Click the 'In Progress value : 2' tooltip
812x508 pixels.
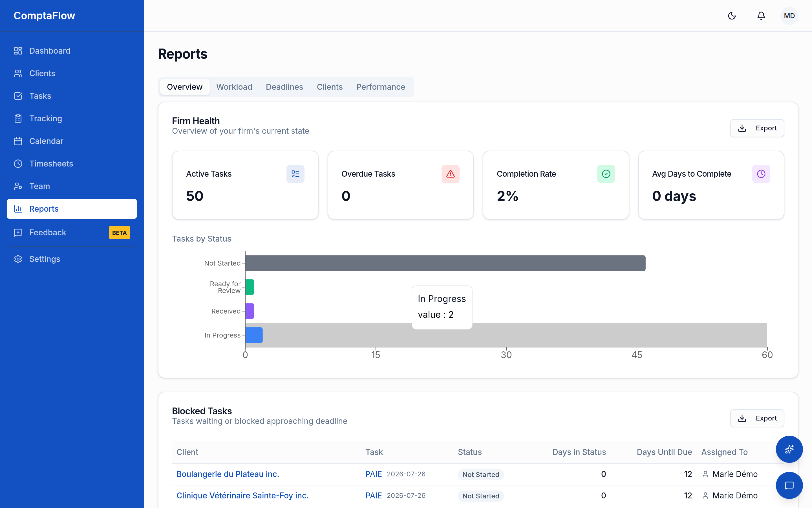point(442,307)
